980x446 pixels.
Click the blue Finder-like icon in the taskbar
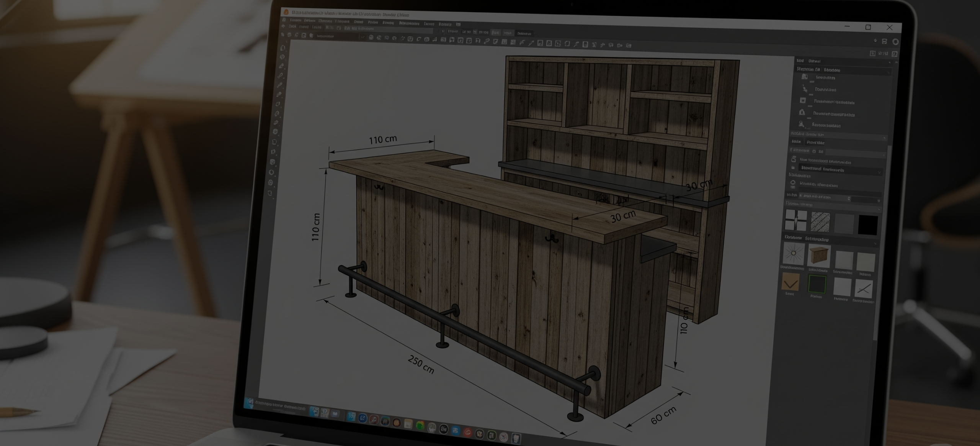tap(314, 412)
